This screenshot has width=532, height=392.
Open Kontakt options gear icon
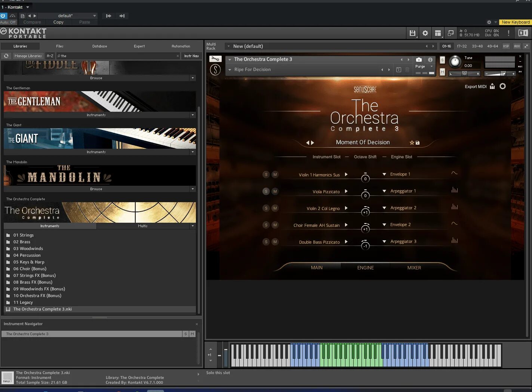point(425,33)
